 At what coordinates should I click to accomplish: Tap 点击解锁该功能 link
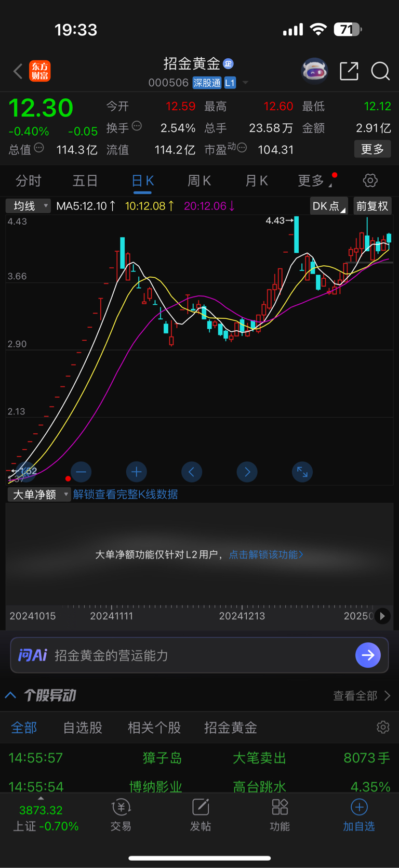point(266,554)
